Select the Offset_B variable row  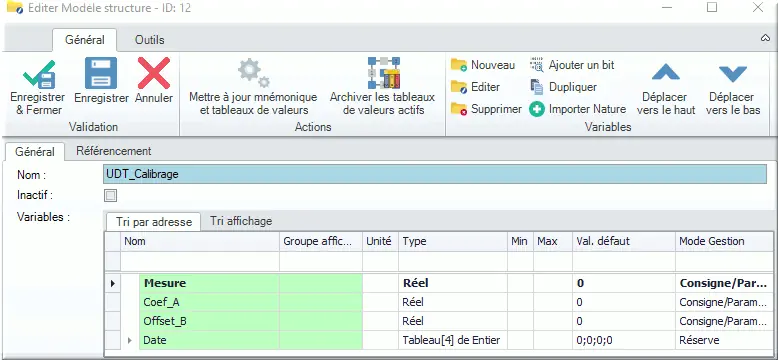click(439, 321)
